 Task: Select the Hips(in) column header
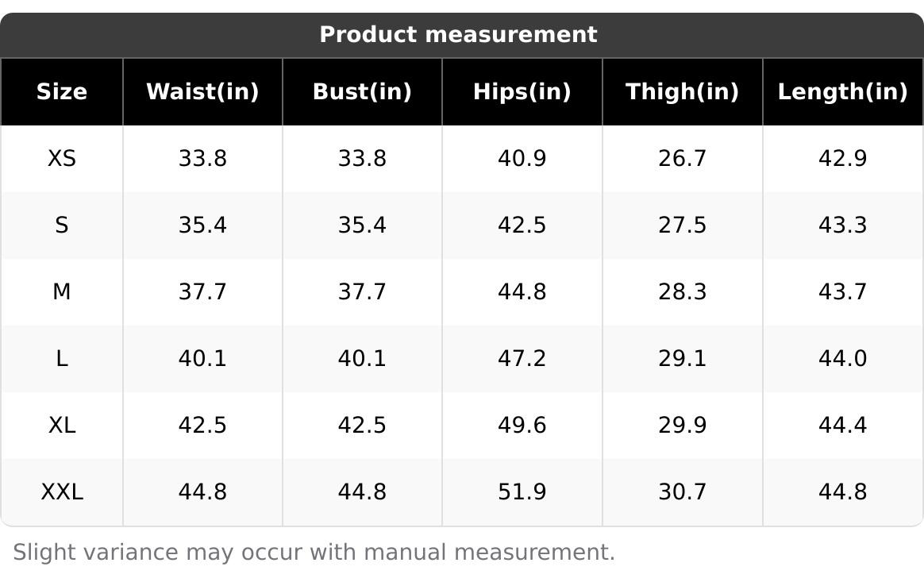click(x=522, y=92)
